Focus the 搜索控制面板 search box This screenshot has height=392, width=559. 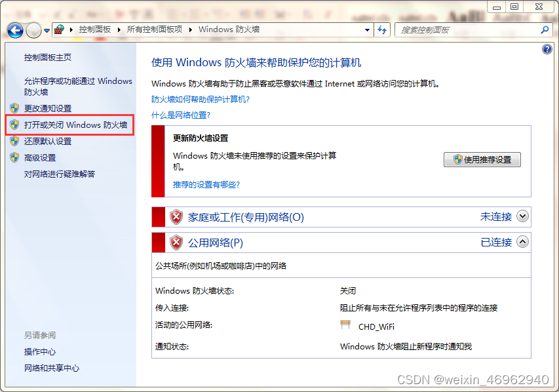(469, 30)
